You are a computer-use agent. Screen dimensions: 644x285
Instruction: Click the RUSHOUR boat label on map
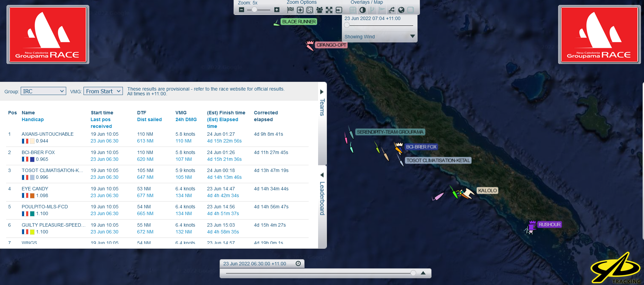click(x=550, y=225)
